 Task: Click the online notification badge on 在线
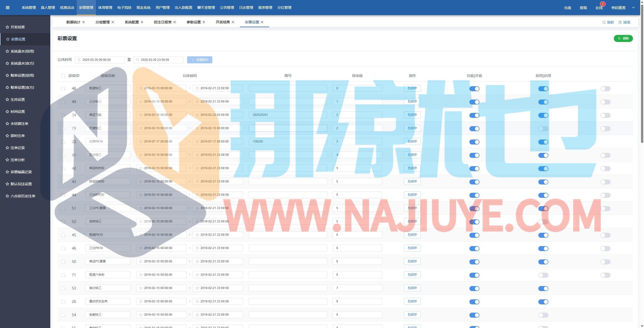[x=602, y=4]
